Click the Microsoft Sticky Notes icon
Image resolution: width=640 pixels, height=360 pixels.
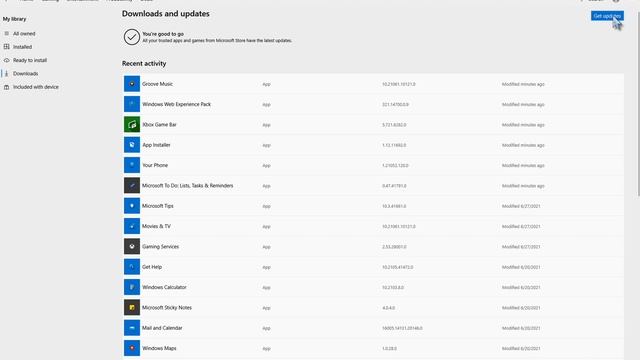click(x=132, y=307)
